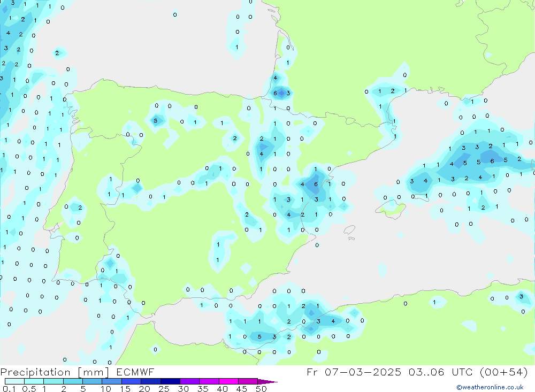The height and width of the screenshot is (392, 535).
Task: Click the '20' legend scale label
Action: (x=144, y=389)
